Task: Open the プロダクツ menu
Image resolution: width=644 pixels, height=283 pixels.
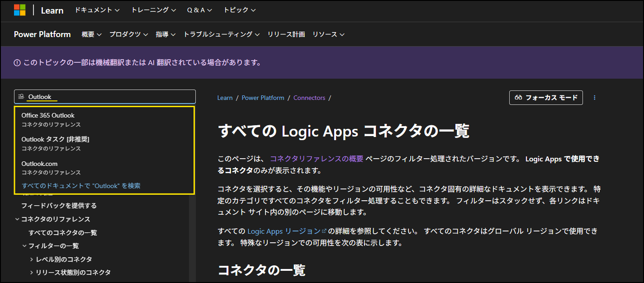Action: point(128,34)
